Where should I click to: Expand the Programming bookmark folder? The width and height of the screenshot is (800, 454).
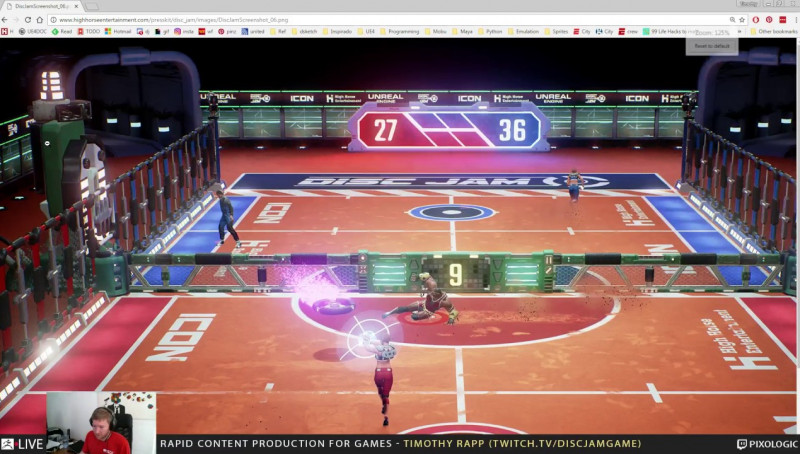399,32
